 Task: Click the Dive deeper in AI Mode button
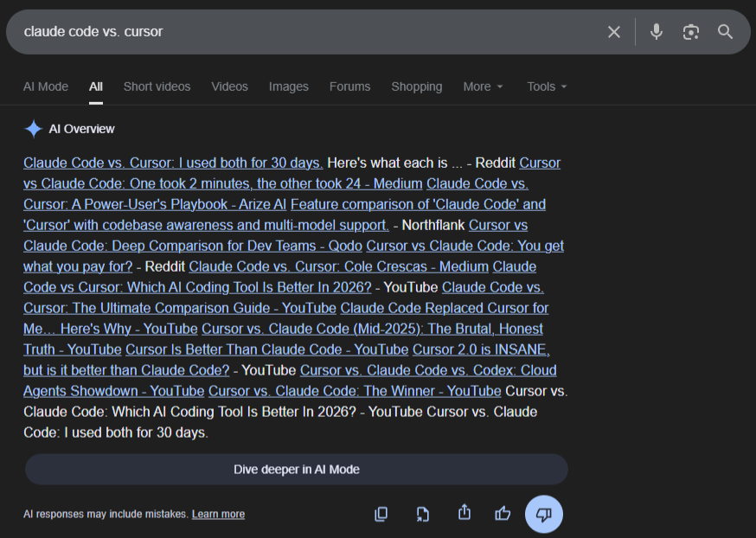(x=296, y=468)
